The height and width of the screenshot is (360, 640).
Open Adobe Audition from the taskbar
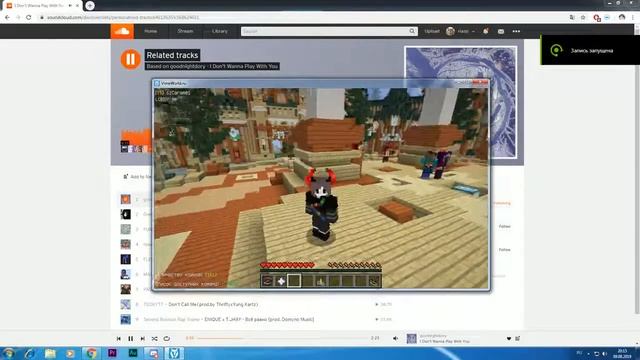click(x=133, y=353)
